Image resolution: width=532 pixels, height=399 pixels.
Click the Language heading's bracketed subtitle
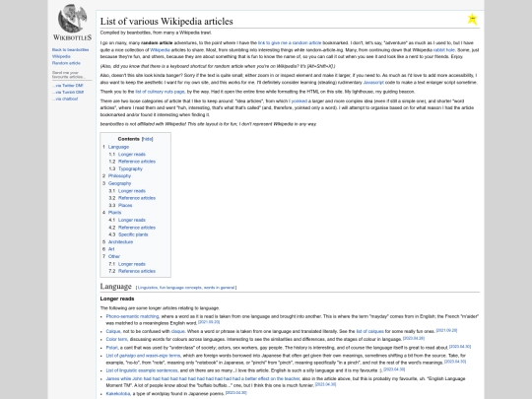tap(186, 288)
